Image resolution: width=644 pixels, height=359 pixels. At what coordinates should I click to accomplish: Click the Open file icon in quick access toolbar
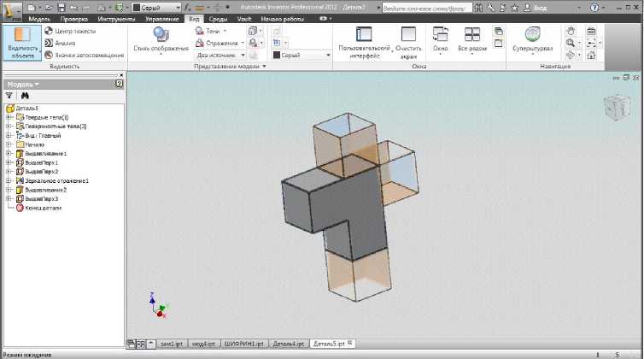click(x=49, y=8)
